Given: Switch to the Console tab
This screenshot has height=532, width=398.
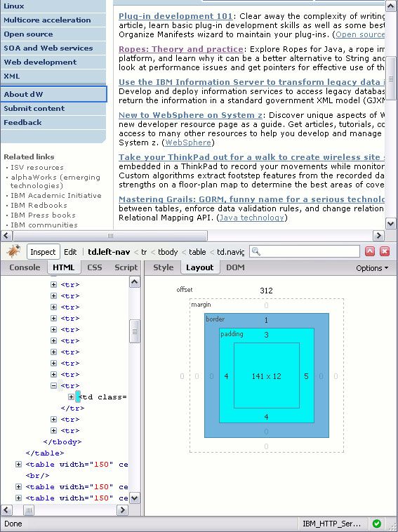Looking at the screenshot, I should tap(25, 267).
